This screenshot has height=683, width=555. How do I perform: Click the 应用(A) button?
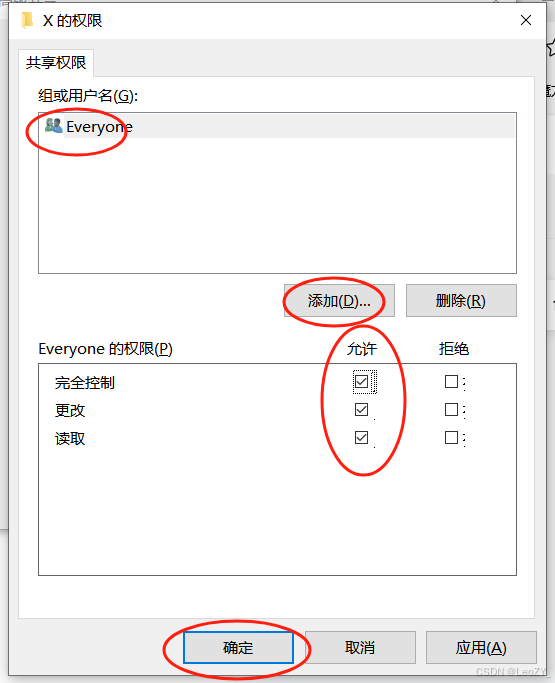(481, 647)
